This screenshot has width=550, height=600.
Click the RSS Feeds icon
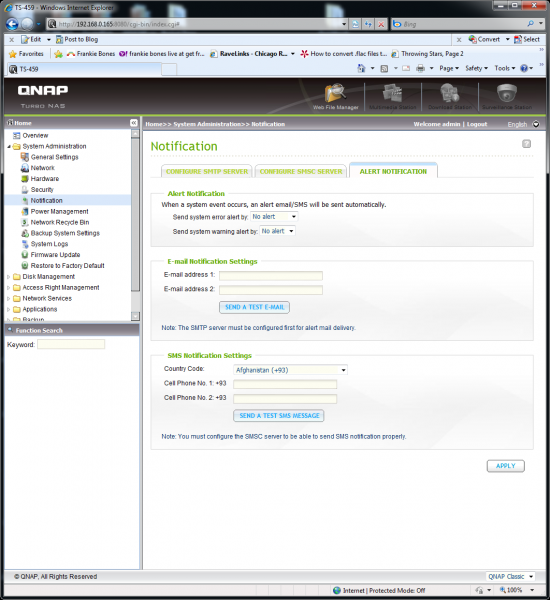tap(384, 68)
